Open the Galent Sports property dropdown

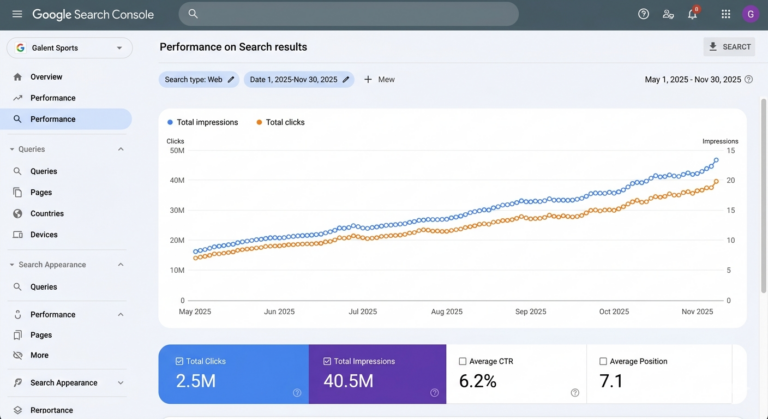[x=70, y=48]
